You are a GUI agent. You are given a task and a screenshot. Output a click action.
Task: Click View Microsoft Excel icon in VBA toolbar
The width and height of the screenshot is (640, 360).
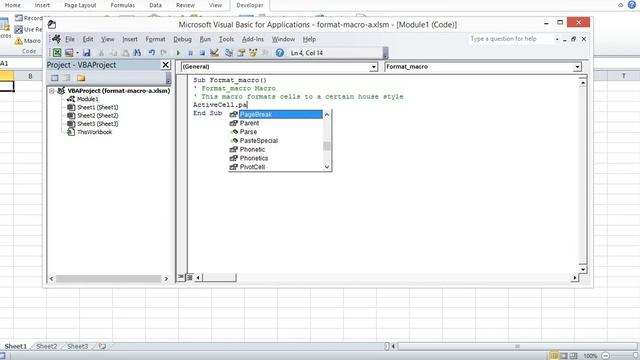click(57, 53)
